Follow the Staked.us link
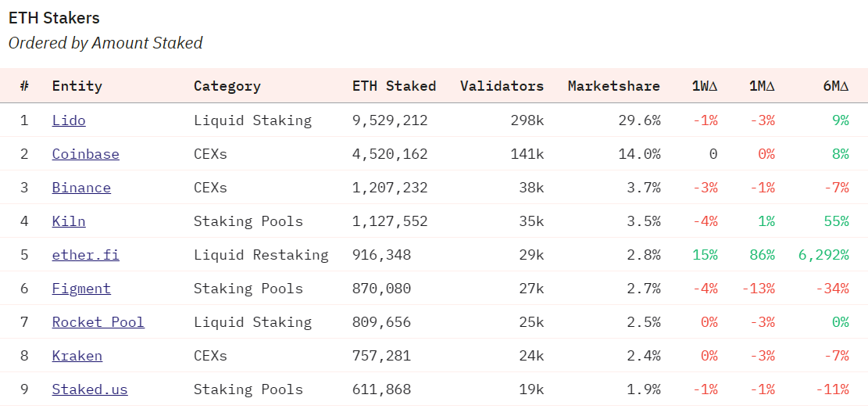Viewport: 868px width, 409px height. click(90, 389)
